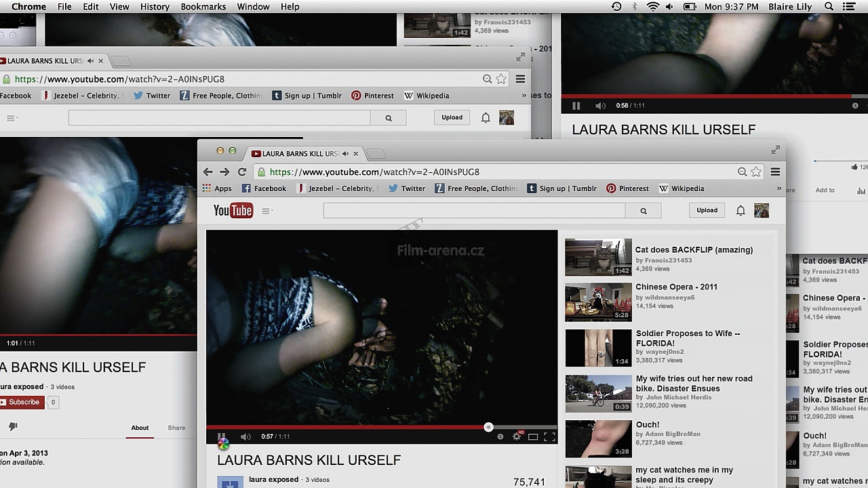
Task: Enter fullscreen video mode
Action: point(549,436)
